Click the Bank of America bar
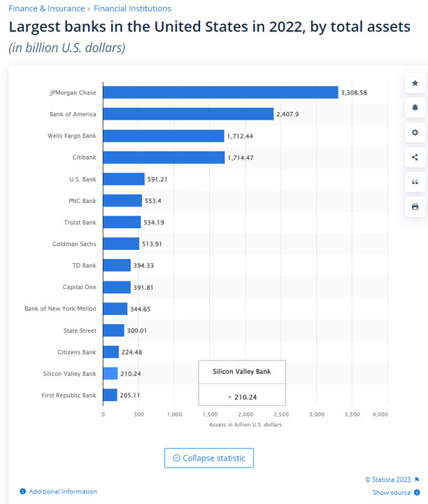Image resolution: width=428 pixels, height=504 pixels. [189, 114]
